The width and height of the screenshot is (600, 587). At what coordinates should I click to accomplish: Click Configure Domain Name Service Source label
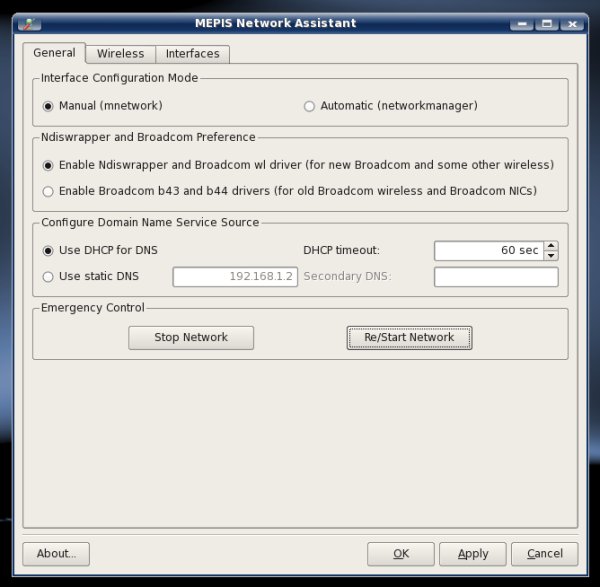(150, 222)
